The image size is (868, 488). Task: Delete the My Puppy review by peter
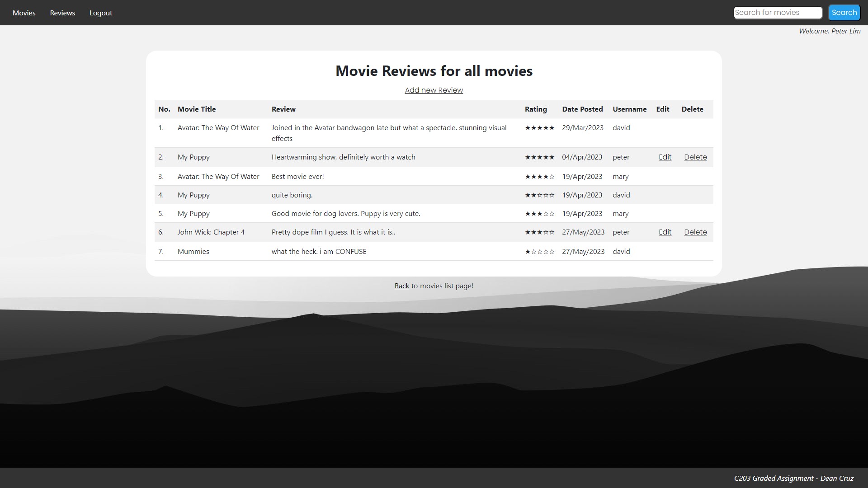[x=695, y=157]
